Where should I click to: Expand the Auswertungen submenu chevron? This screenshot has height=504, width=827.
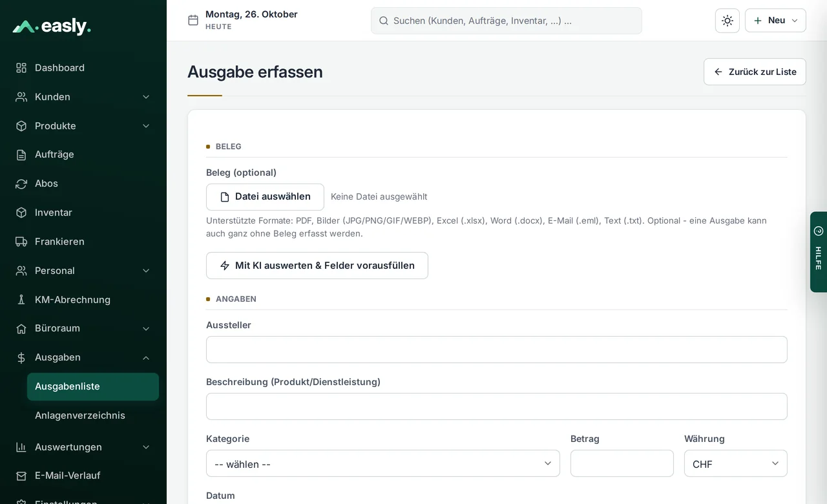point(146,447)
